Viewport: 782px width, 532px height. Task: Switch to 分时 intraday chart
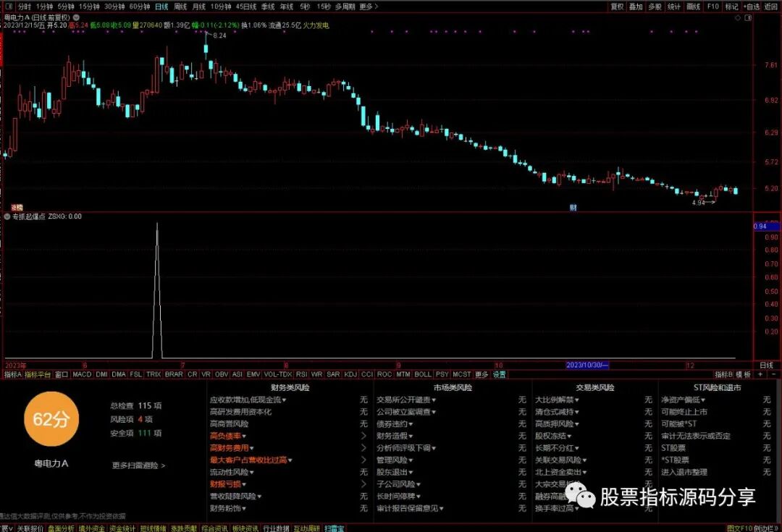click(x=24, y=7)
